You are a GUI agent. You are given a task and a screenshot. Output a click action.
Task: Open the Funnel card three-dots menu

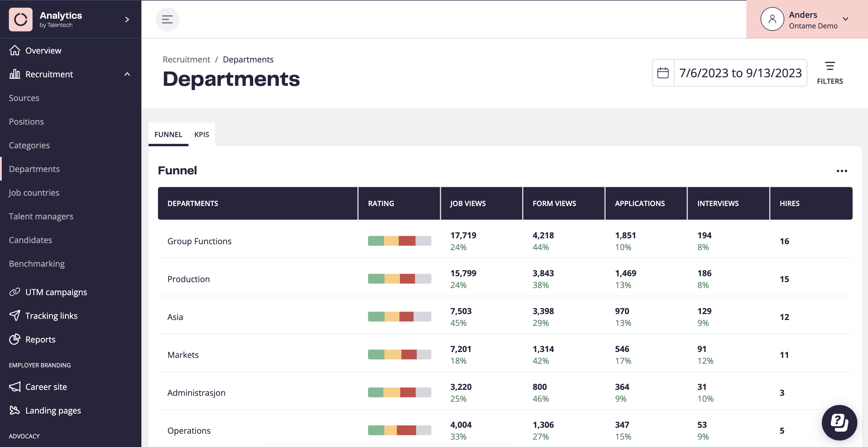(842, 171)
